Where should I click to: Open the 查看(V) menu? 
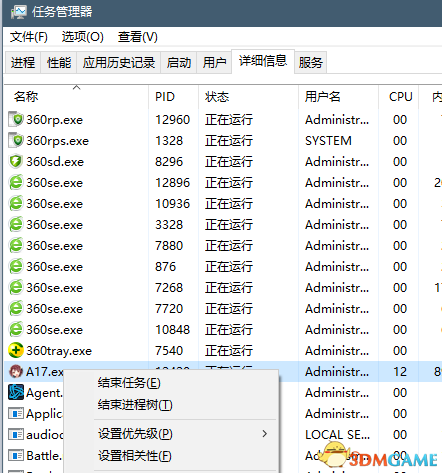pyautogui.click(x=138, y=37)
